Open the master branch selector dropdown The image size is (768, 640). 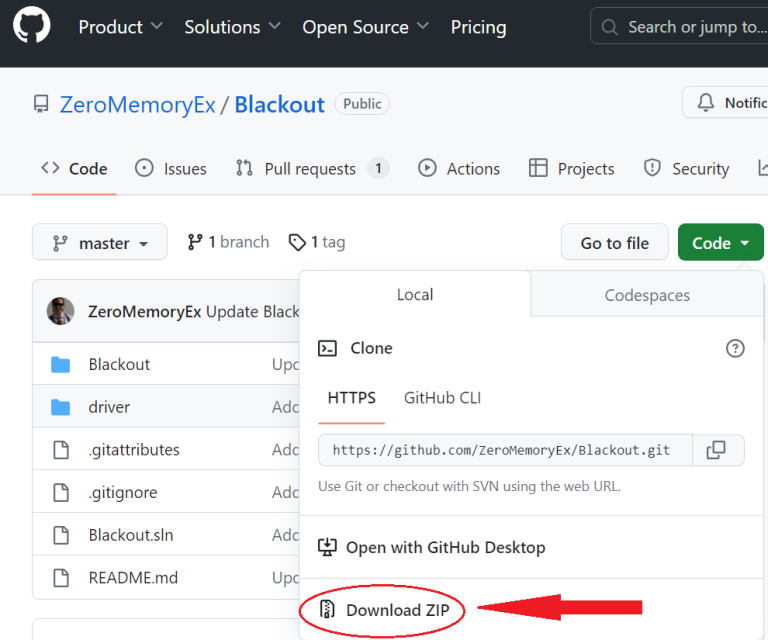point(100,242)
